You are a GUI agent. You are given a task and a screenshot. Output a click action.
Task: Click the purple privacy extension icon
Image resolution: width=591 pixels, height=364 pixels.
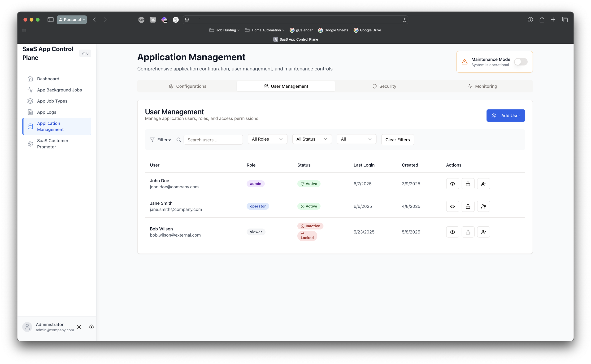164,20
